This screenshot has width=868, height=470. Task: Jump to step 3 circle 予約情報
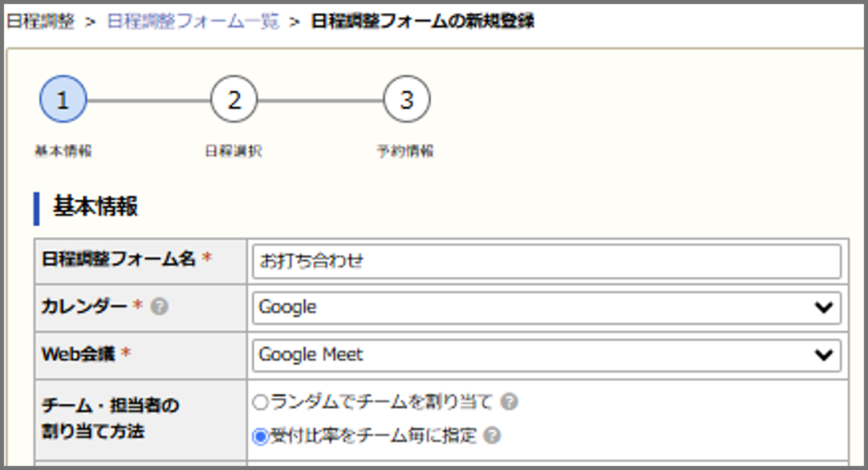[407, 99]
